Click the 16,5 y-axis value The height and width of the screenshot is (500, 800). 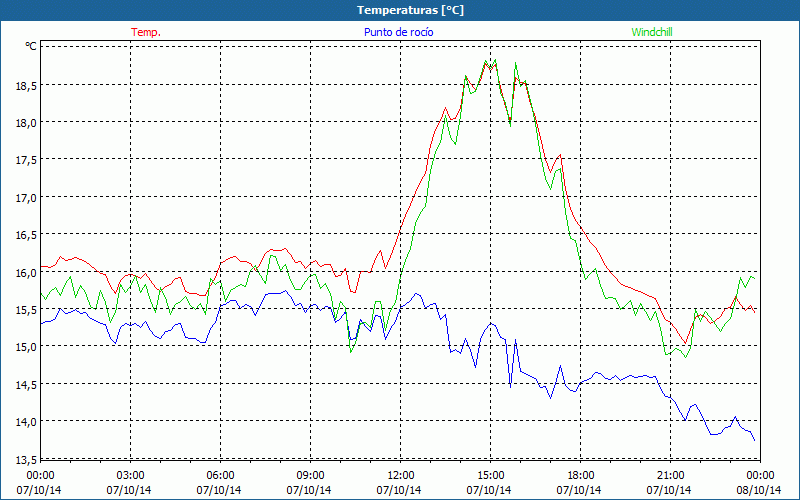(x=27, y=235)
